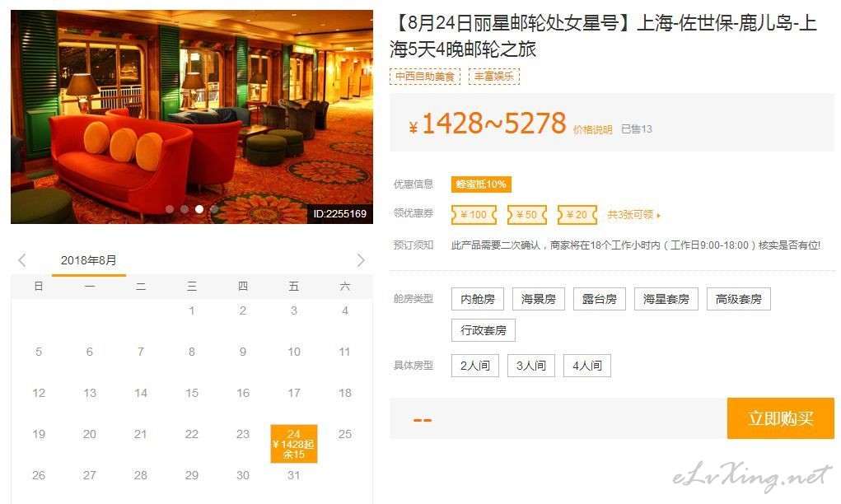
Task: Claim the ¥100 coupon ticket
Action: pyautogui.click(x=474, y=215)
